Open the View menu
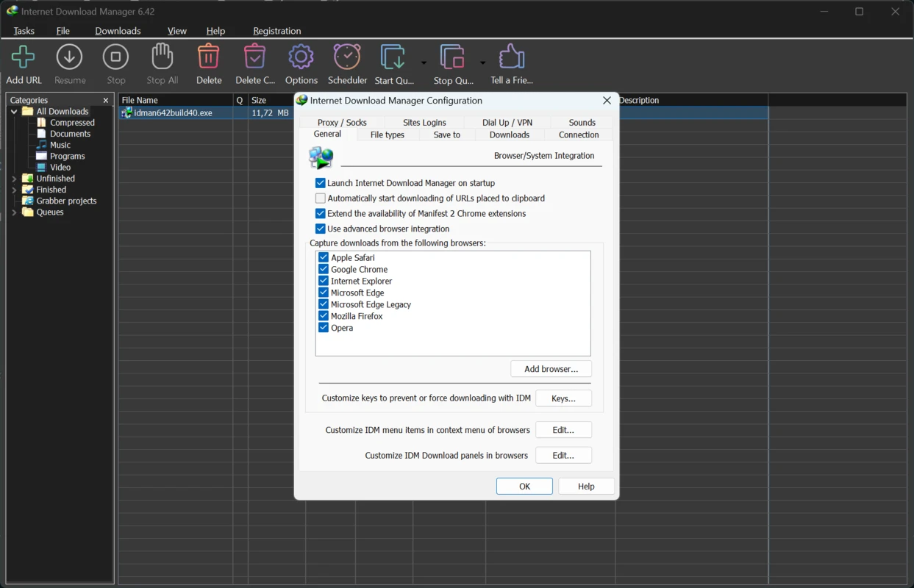This screenshot has height=588, width=914. 177,31
